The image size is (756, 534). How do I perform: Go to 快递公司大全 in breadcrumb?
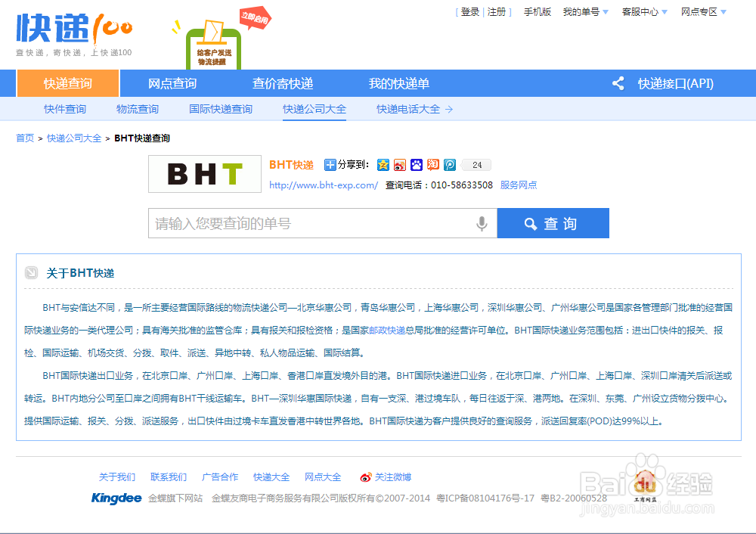click(74, 138)
